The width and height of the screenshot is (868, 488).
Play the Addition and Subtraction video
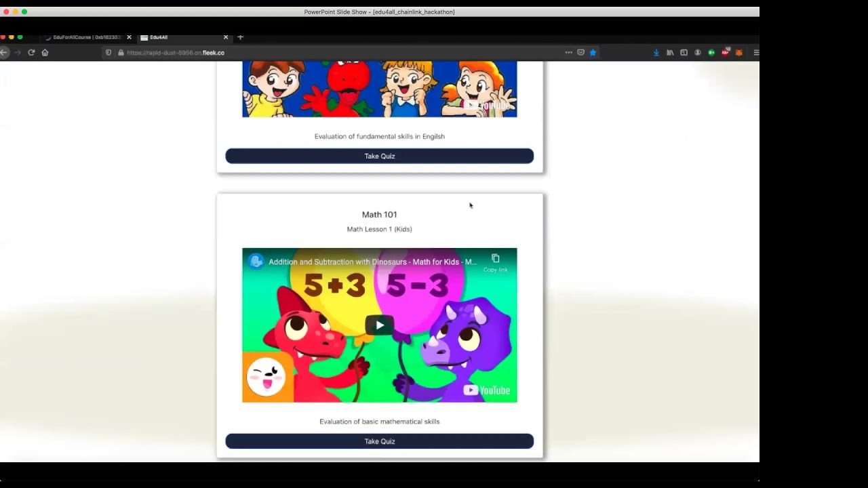click(x=380, y=325)
